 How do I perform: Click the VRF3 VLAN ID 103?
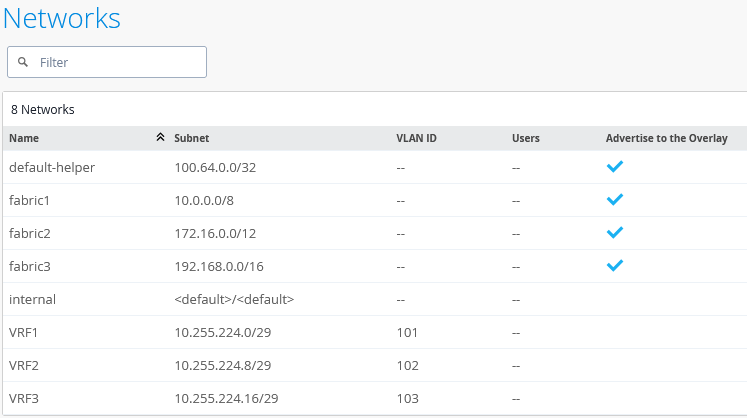click(x=408, y=398)
